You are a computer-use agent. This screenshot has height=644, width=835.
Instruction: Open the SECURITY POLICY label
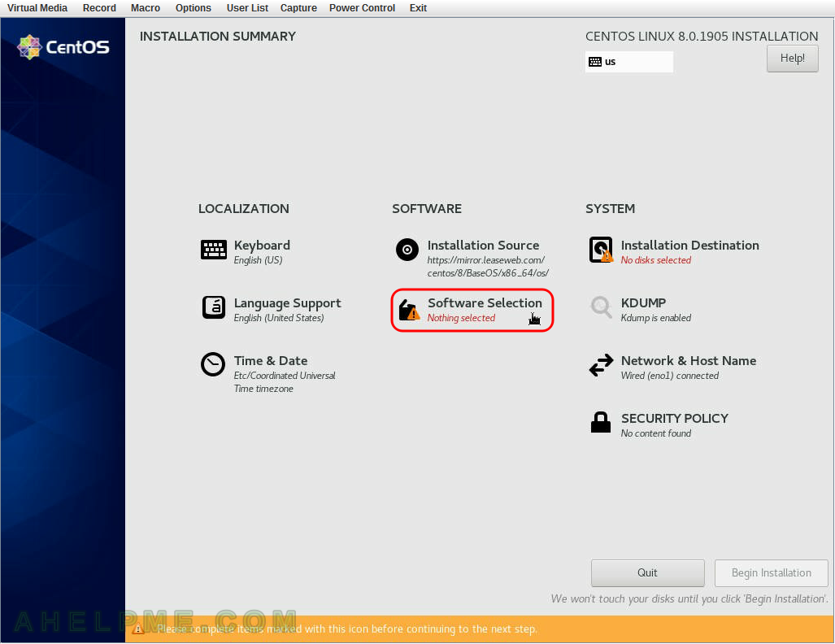pyautogui.click(x=675, y=418)
